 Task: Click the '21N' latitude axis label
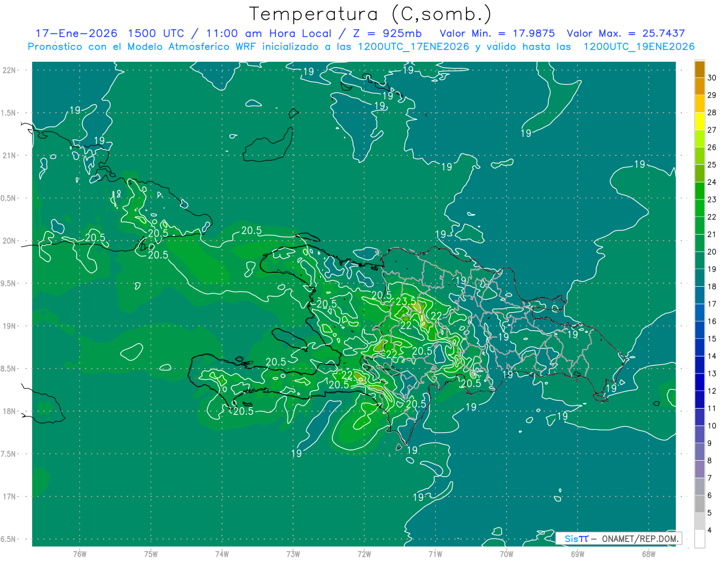9,155
